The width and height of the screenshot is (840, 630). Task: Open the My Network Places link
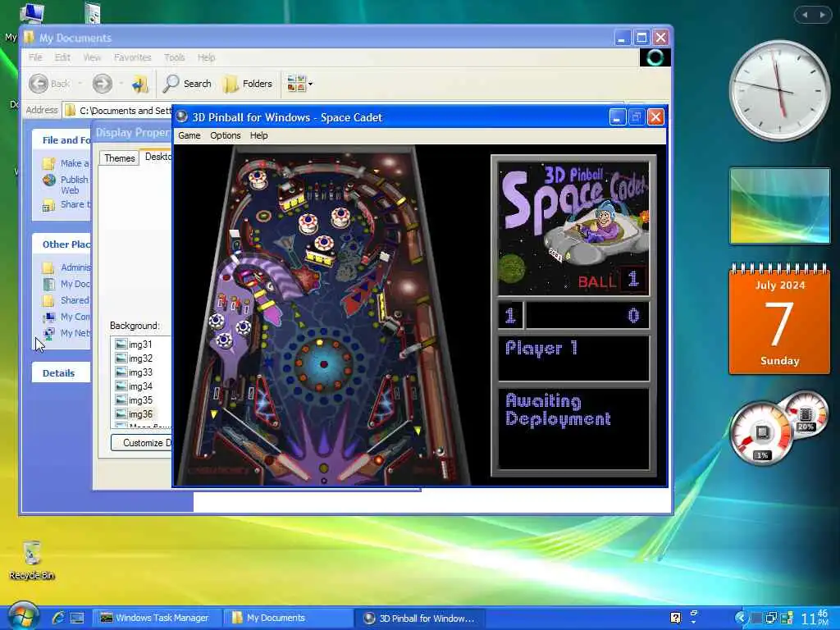tap(67, 333)
